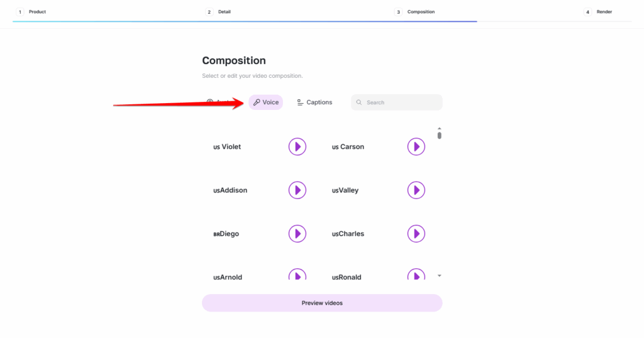The width and height of the screenshot is (644, 338).
Task: Listen to the Diego voice preview
Action: 297,234
